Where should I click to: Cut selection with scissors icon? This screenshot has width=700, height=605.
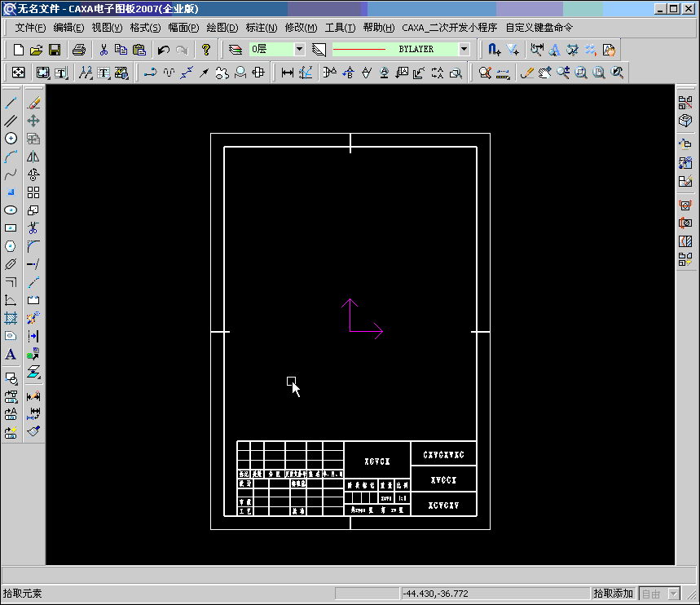103,50
